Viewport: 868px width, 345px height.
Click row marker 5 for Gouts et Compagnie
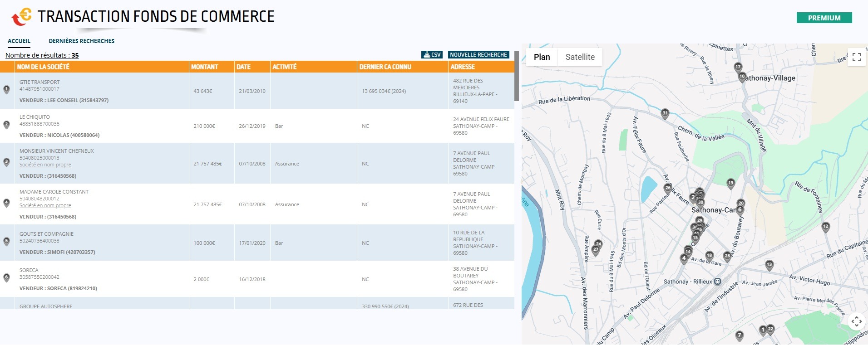click(6, 241)
